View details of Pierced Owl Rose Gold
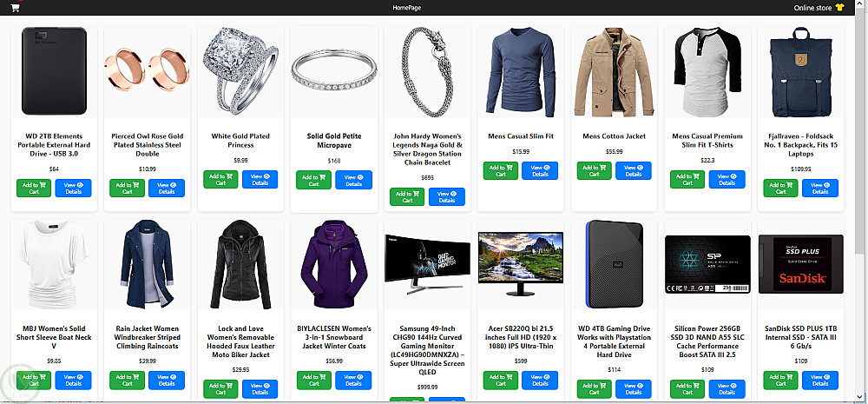The image size is (868, 404). (166, 188)
